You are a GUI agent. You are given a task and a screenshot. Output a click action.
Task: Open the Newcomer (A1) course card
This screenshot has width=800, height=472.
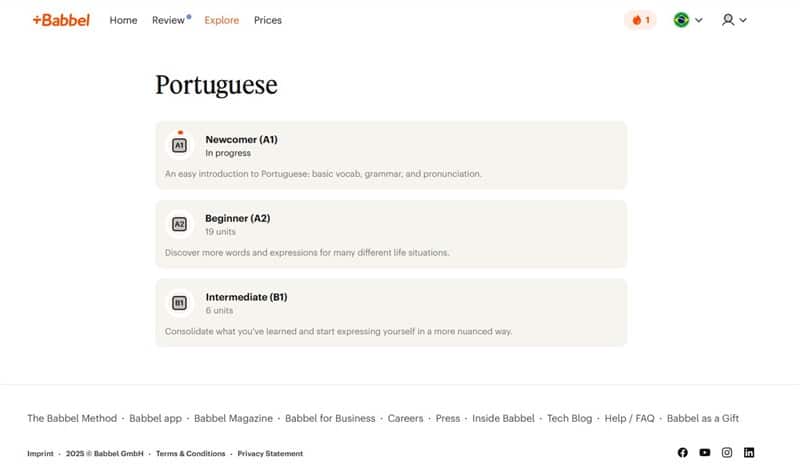point(391,155)
